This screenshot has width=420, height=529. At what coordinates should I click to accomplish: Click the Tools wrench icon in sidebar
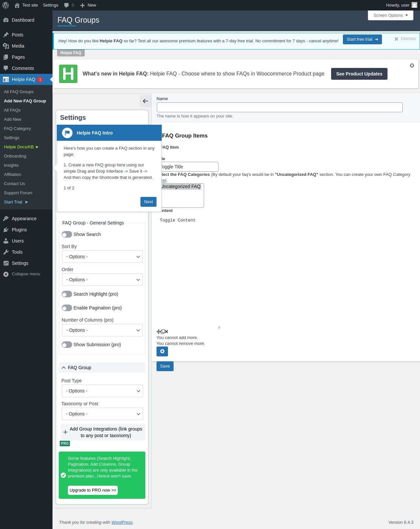tap(6, 252)
